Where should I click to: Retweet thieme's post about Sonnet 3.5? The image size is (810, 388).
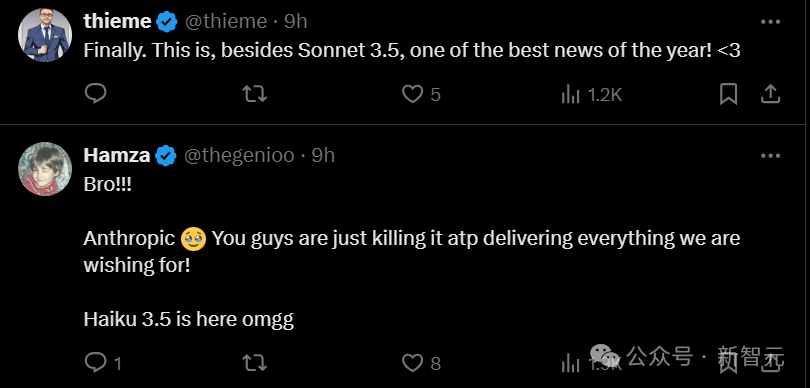[x=255, y=94]
